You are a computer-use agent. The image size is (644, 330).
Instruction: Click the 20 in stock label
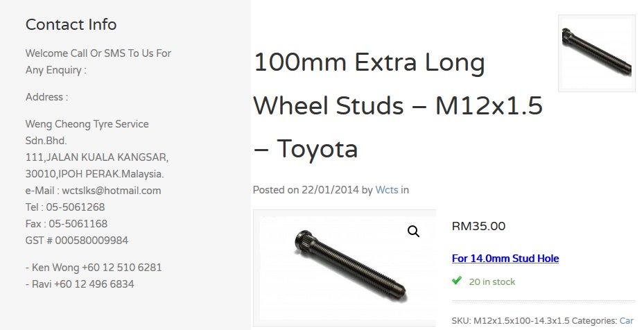491,282
